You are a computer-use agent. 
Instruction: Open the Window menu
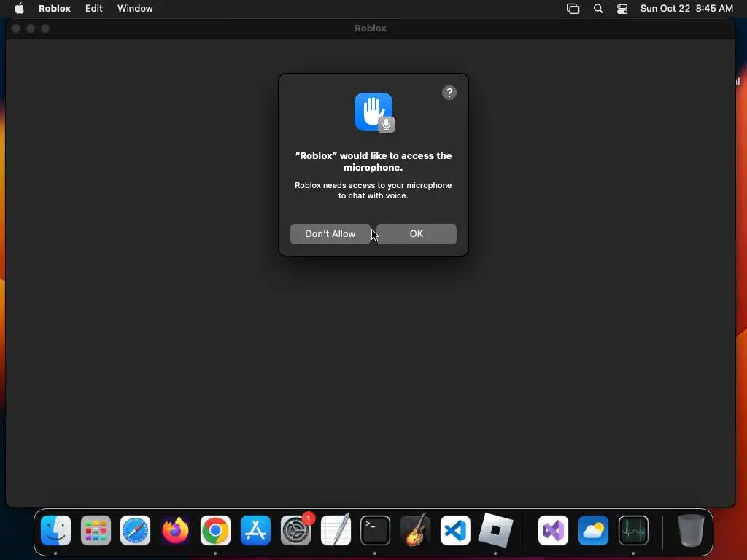coord(135,9)
